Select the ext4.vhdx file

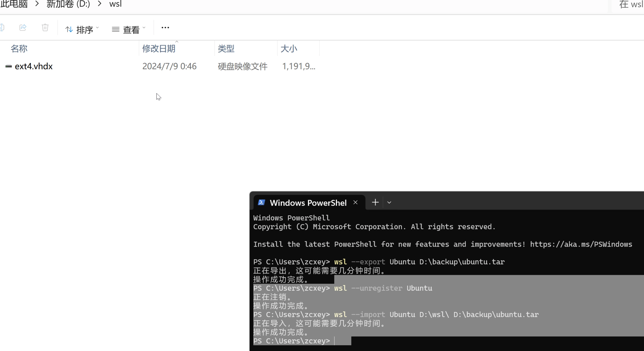34,66
